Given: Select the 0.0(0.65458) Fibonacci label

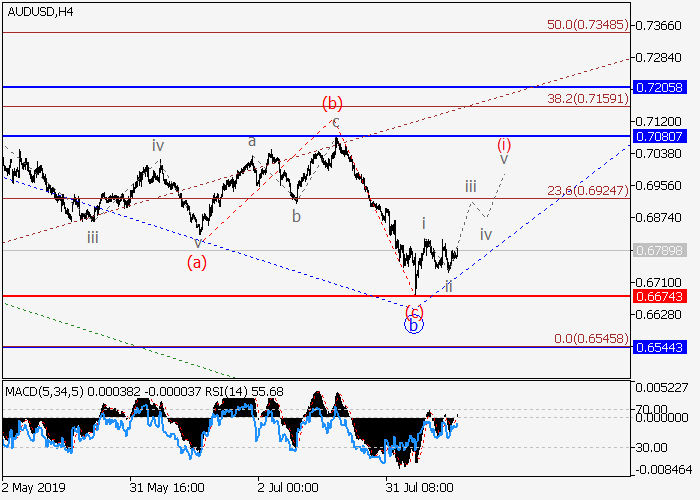Looking at the screenshot, I should point(592,339).
